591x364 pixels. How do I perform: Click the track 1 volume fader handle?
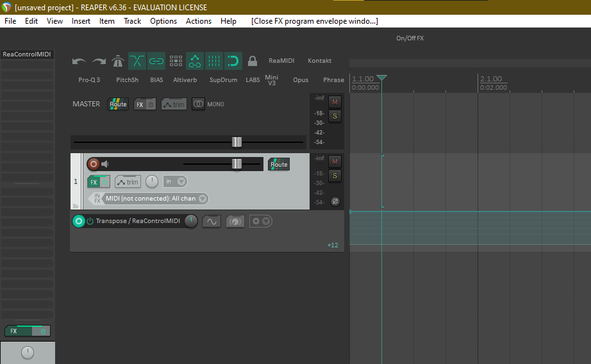[237, 164]
